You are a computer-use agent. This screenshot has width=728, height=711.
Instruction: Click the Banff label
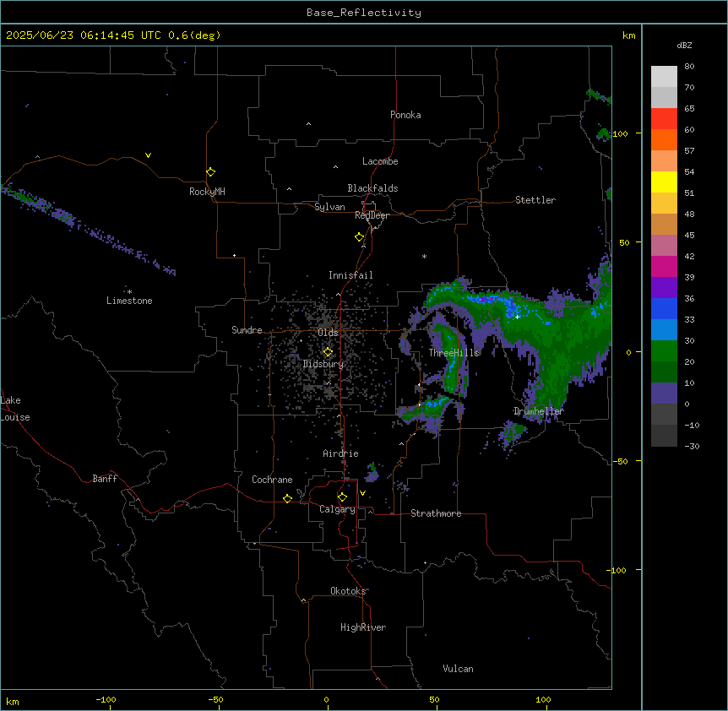click(x=105, y=479)
